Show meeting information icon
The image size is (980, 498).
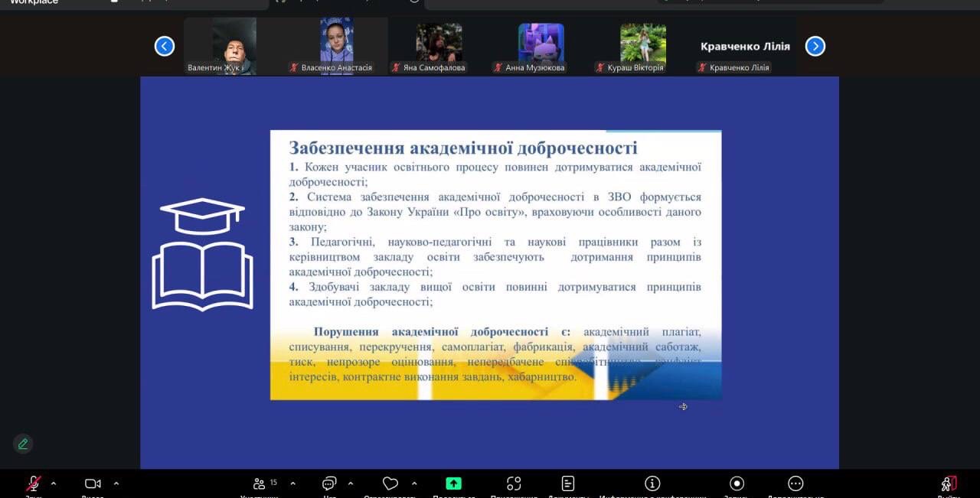click(652, 483)
